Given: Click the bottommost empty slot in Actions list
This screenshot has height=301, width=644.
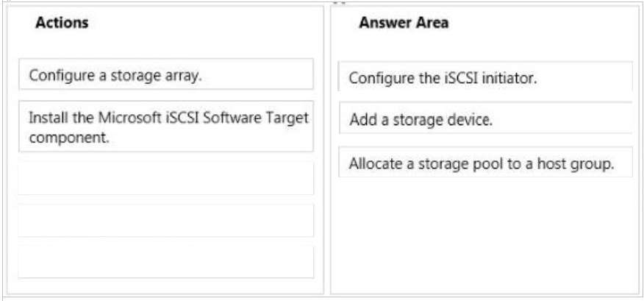Looking at the screenshot, I should pos(166,261).
